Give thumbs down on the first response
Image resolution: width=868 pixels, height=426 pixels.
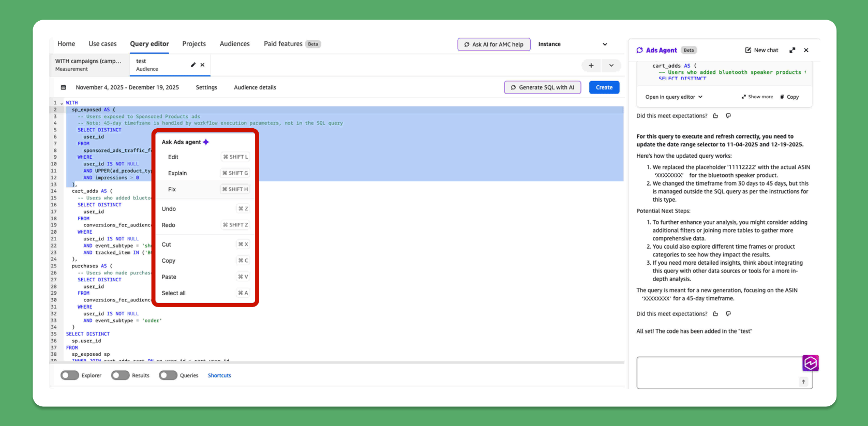(x=728, y=116)
